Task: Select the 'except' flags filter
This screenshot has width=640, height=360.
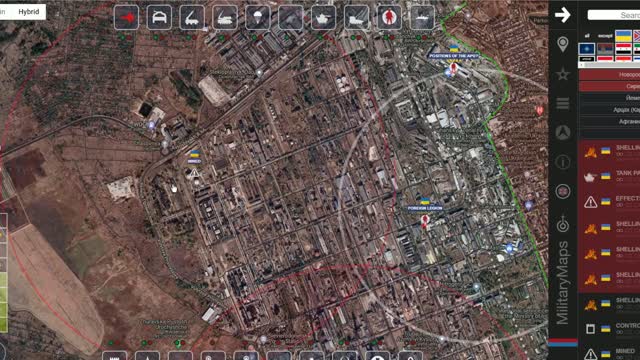Action: (605, 36)
